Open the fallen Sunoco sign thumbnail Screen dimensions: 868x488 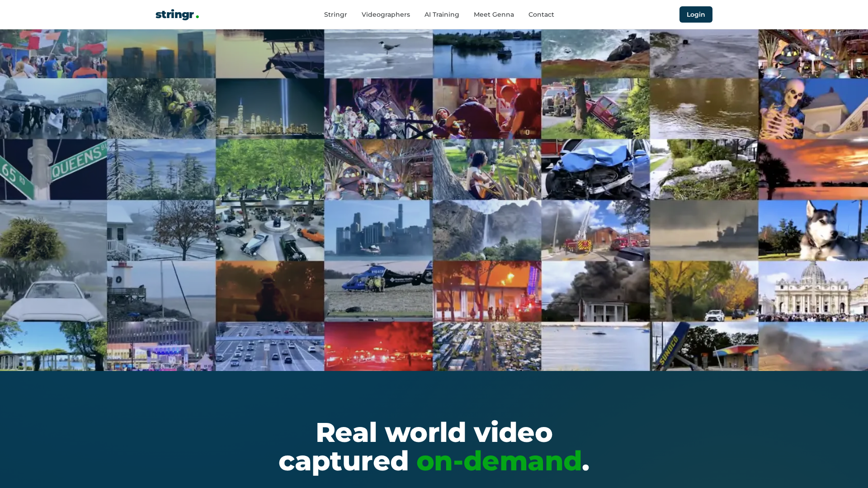pyautogui.click(x=704, y=347)
